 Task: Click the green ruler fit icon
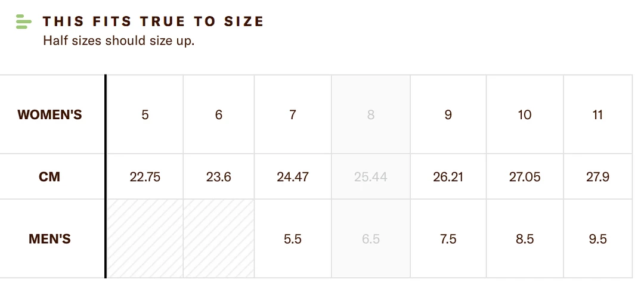[x=23, y=21]
